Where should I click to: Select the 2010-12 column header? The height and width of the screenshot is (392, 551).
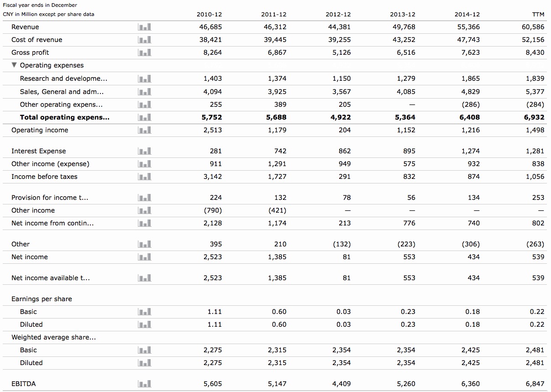coord(209,14)
